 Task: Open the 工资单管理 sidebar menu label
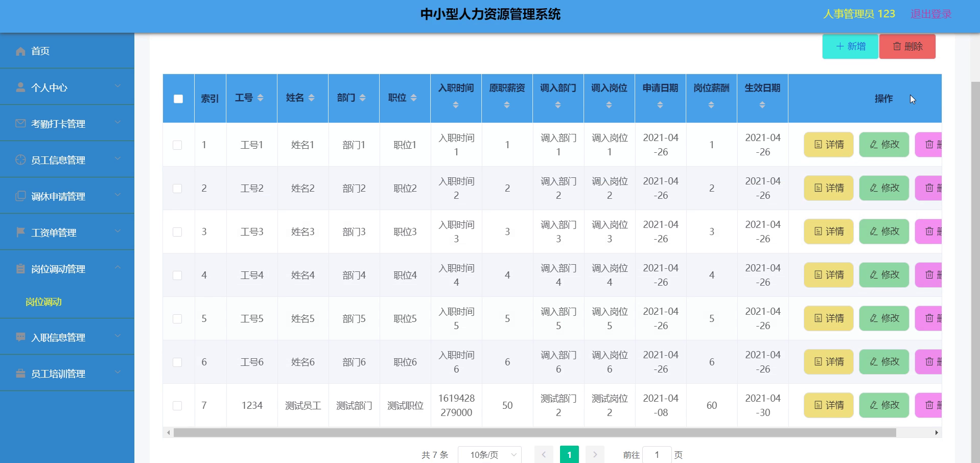[x=54, y=233]
